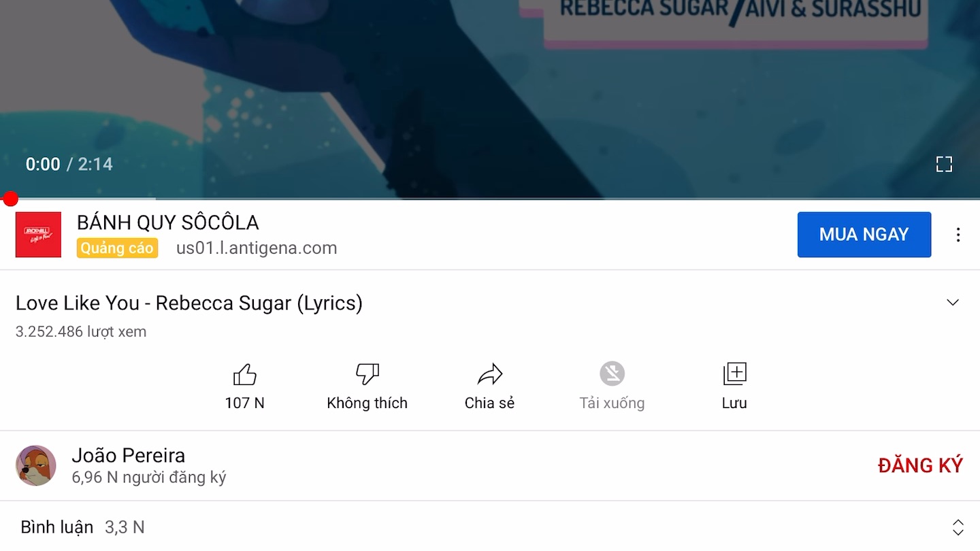Open the ad's three-dot options menu
Viewport: 980px width, 551px height.
958,235
